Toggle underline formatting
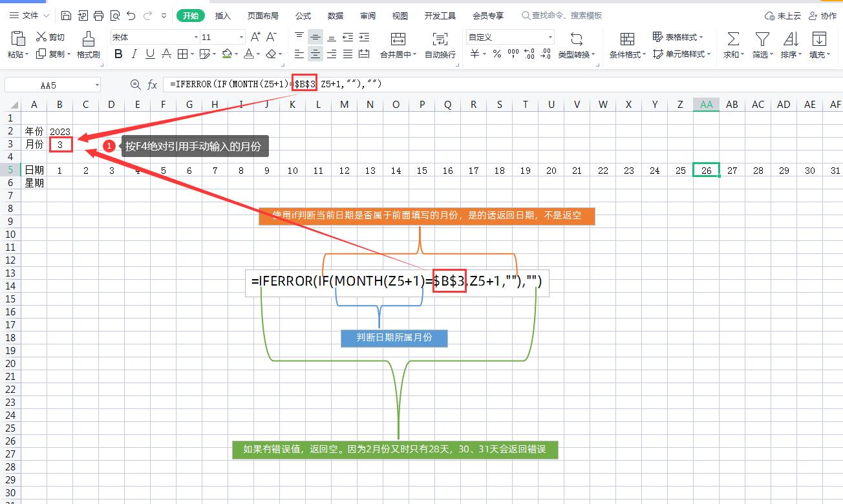This screenshot has height=504, width=843. tap(149, 54)
